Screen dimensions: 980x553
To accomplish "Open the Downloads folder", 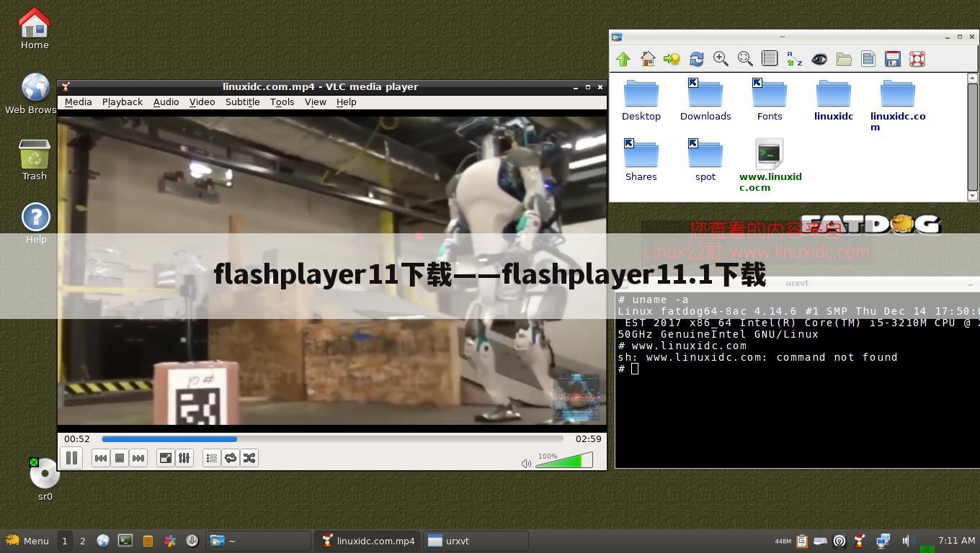I will coord(705,100).
